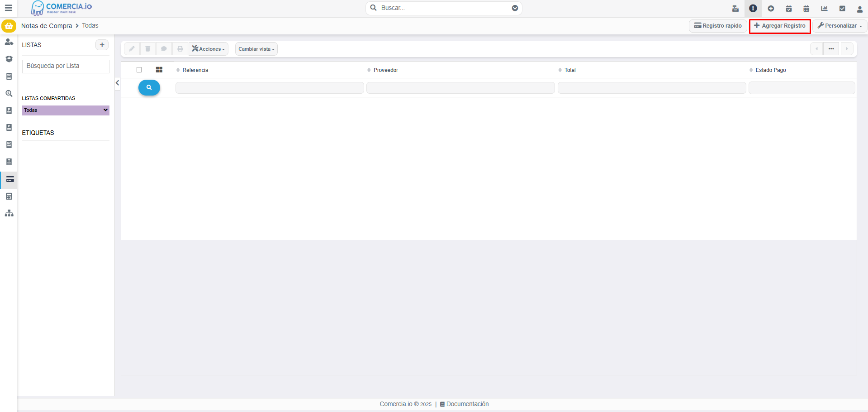Click the trash delete toolbar icon
Screen dimensions: 868x412
148,49
